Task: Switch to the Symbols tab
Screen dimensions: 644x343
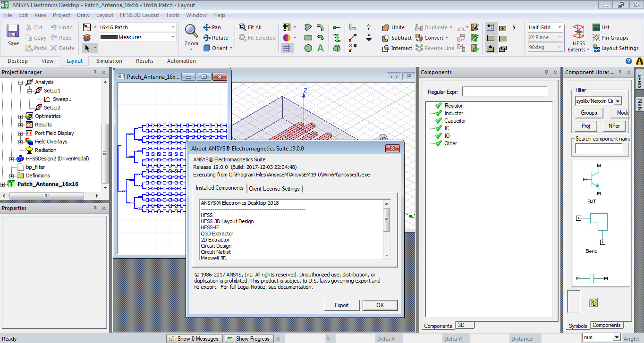Action: (x=578, y=326)
